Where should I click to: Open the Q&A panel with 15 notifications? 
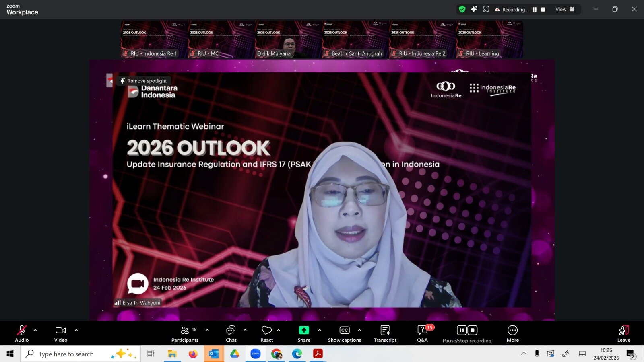pos(422,331)
